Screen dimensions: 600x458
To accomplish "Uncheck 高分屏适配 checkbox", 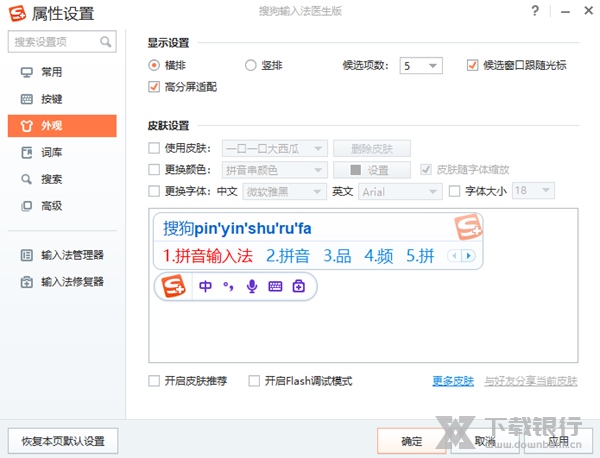I will pos(154,86).
